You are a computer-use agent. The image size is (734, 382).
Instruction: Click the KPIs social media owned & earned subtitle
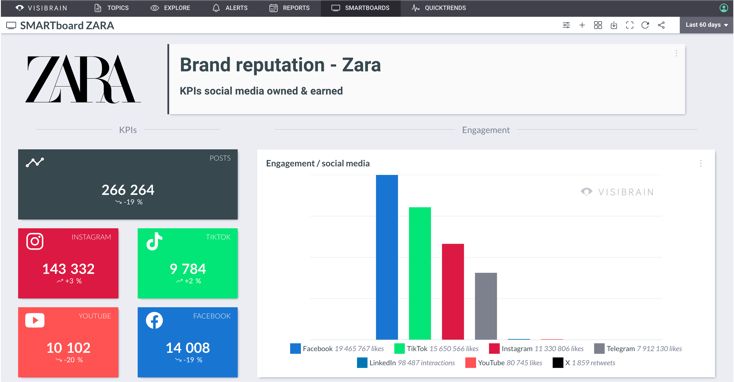(261, 91)
